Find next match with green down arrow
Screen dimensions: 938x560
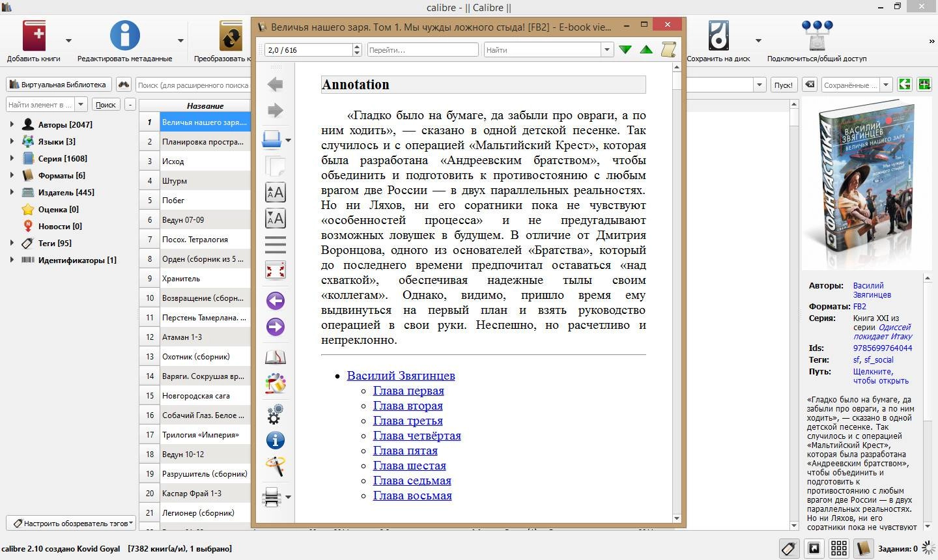coord(625,49)
